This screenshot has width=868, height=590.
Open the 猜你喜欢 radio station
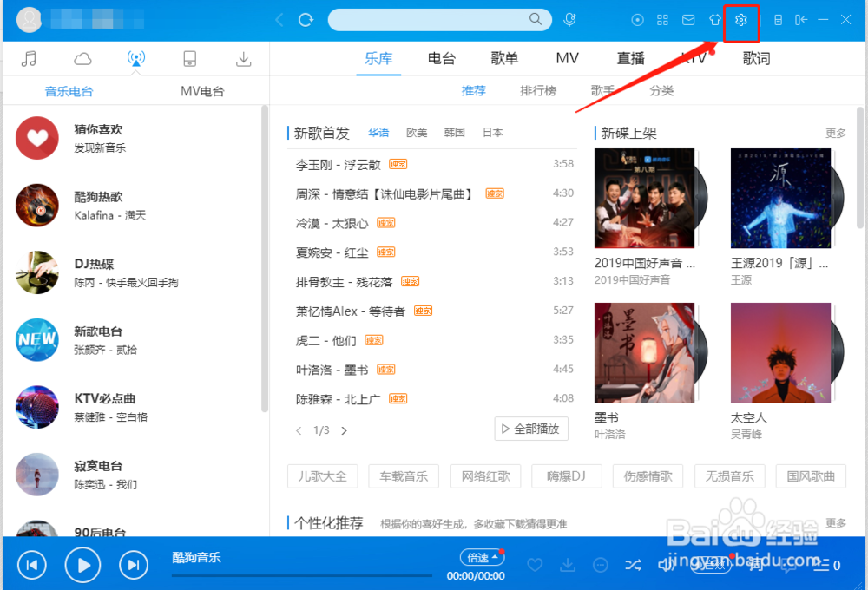(x=133, y=138)
